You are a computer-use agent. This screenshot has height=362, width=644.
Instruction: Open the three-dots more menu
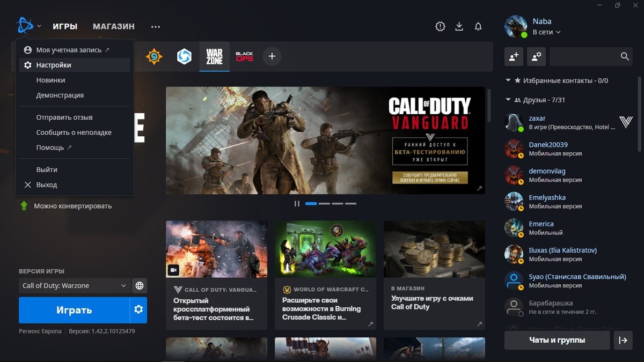click(x=156, y=26)
